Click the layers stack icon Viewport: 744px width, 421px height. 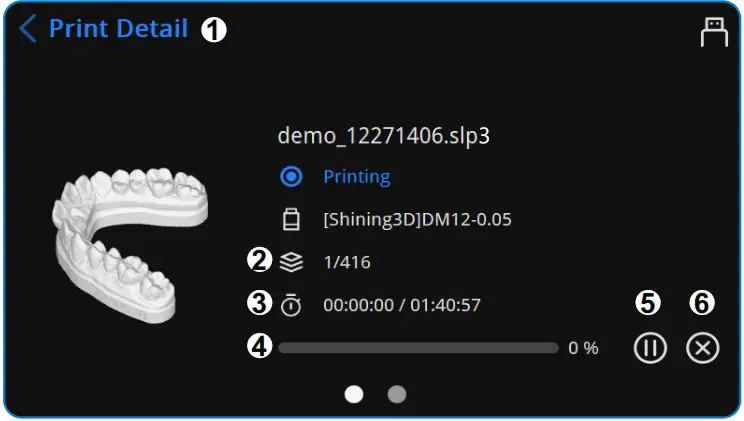(x=291, y=262)
